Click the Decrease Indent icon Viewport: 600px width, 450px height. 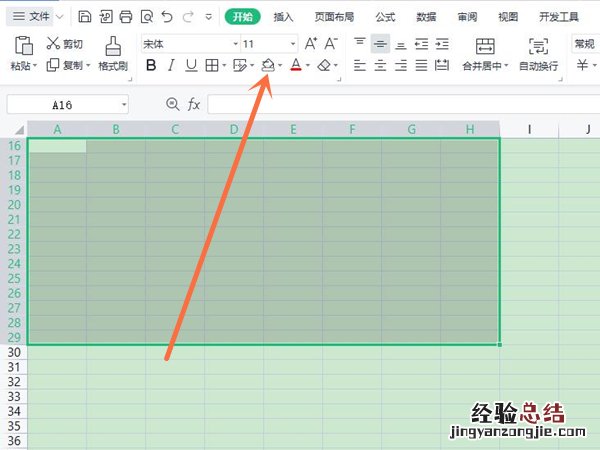421,44
